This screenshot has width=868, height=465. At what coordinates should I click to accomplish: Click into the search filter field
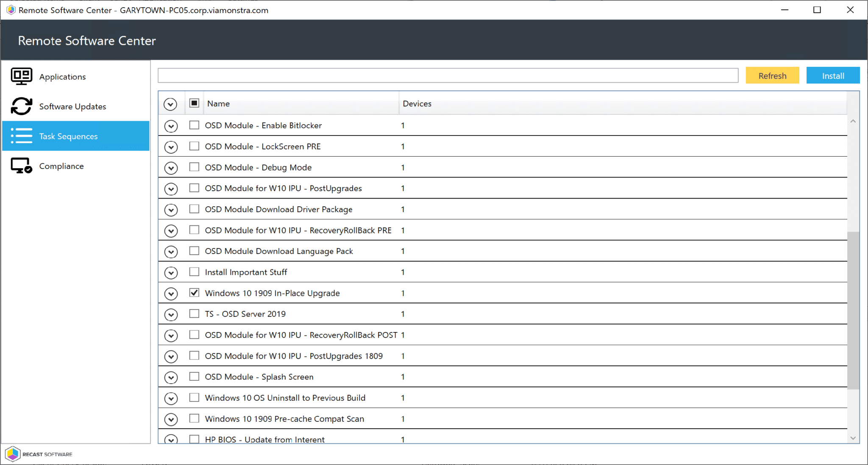[x=448, y=75]
